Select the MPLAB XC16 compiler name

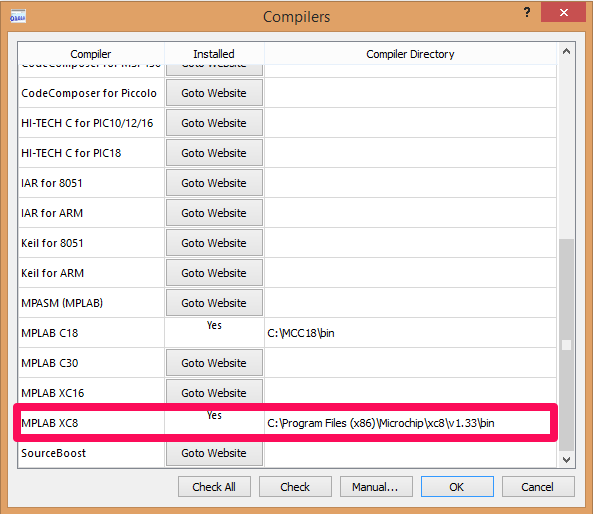(53, 393)
